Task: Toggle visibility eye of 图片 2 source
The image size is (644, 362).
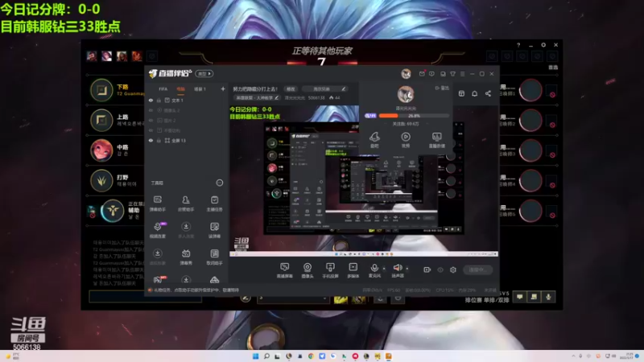Action: 151,120
